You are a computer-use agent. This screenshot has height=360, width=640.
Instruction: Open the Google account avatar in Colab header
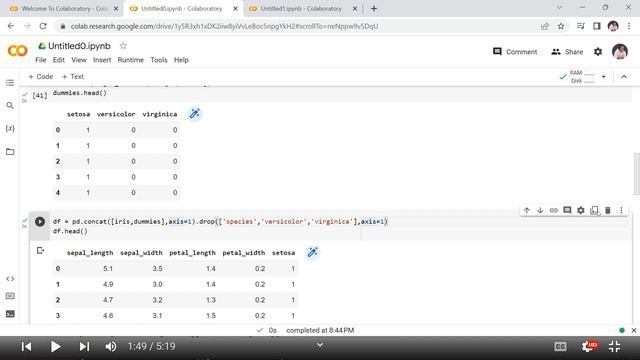pyautogui.click(x=620, y=51)
